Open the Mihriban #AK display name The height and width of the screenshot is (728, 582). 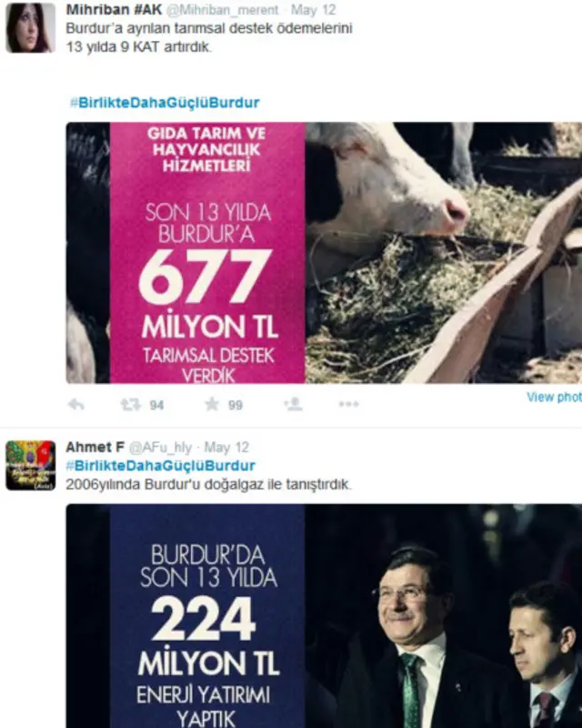point(114,10)
